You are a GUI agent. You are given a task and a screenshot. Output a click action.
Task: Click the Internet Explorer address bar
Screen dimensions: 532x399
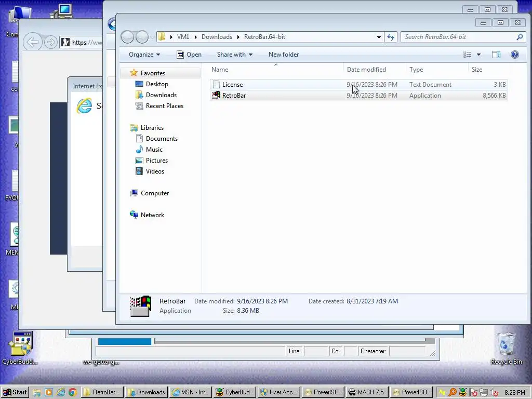pos(82,43)
